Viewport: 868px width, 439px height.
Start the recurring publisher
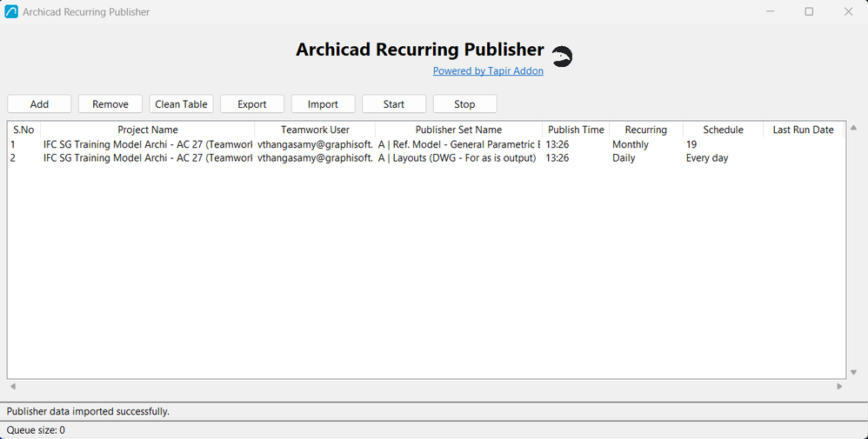[x=394, y=104]
